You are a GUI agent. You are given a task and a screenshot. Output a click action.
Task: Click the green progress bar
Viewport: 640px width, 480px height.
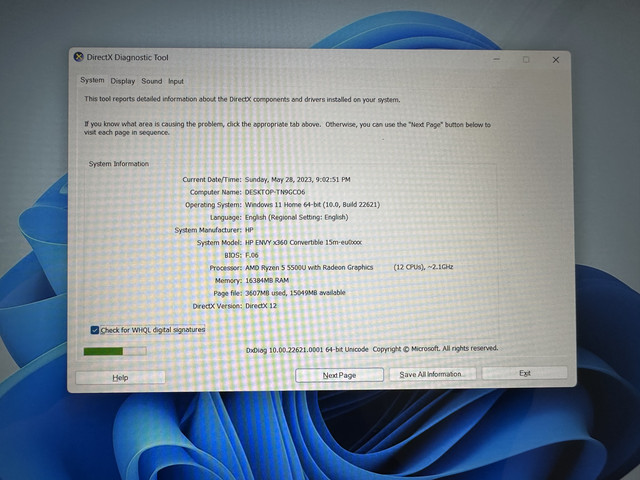115,351
